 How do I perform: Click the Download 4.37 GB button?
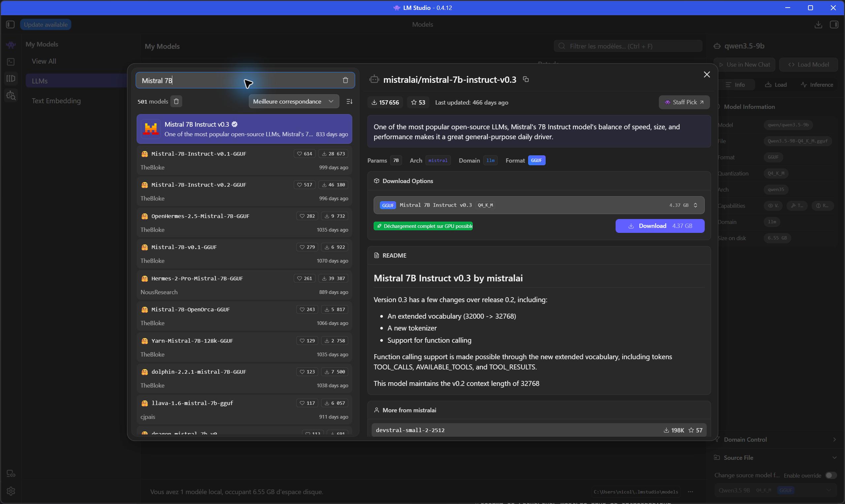click(x=660, y=226)
